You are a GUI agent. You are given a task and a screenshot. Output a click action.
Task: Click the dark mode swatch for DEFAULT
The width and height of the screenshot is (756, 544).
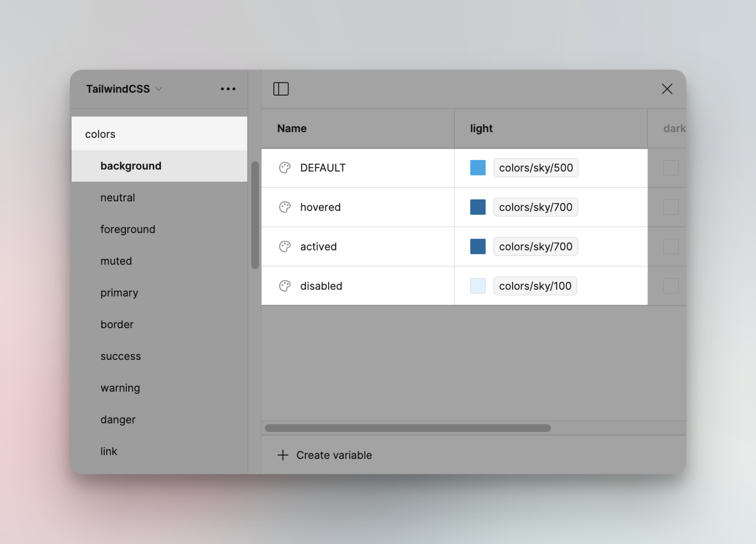671,168
